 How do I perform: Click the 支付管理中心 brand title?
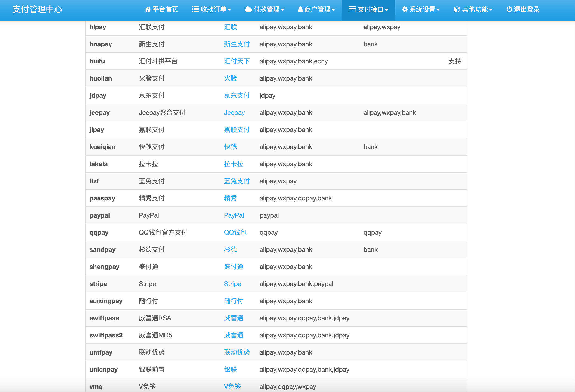(37, 9)
